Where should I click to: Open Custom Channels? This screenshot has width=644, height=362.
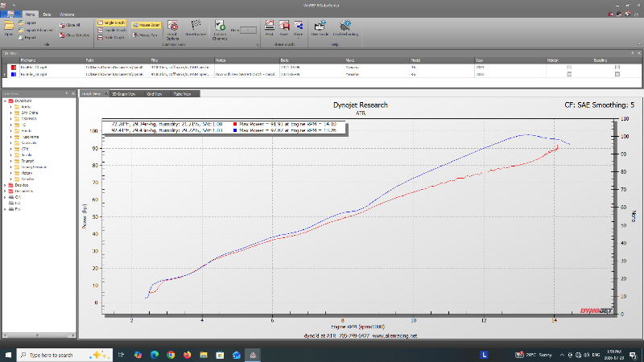pos(220,31)
